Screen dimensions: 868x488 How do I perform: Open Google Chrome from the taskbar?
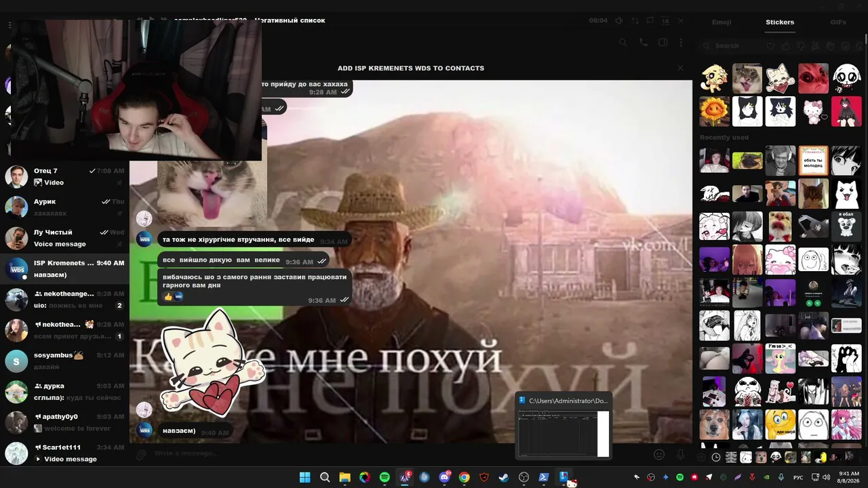tap(464, 477)
